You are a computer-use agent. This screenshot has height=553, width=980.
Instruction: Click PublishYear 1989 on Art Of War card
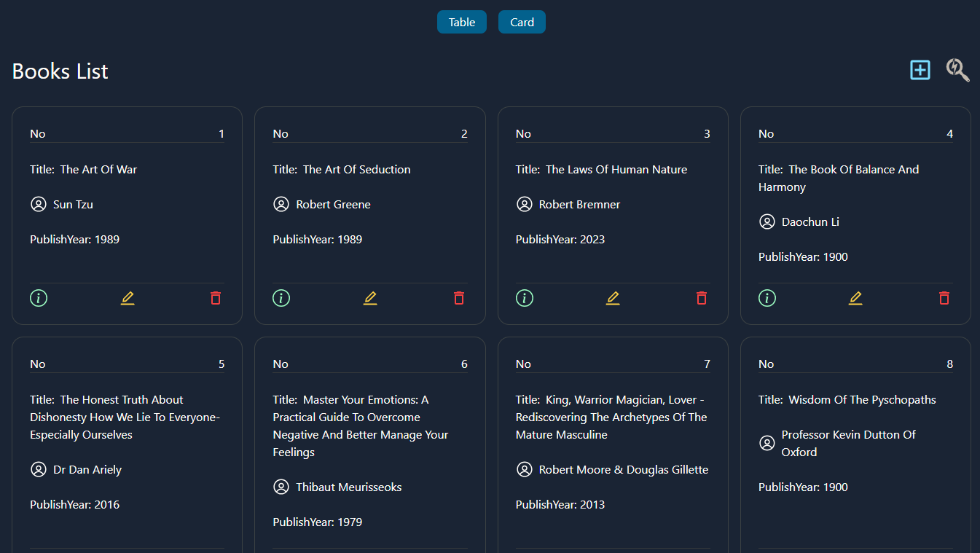(x=74, y=239)
